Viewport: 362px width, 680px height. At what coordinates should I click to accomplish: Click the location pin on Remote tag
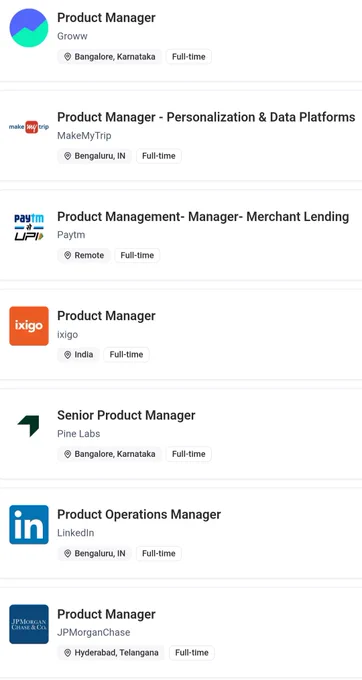coord(67,255)
